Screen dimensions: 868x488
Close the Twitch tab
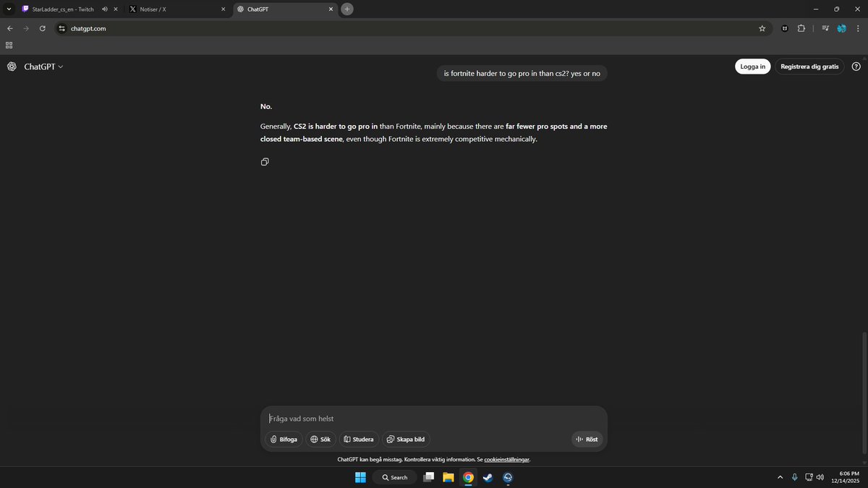(x=116, y=9)
